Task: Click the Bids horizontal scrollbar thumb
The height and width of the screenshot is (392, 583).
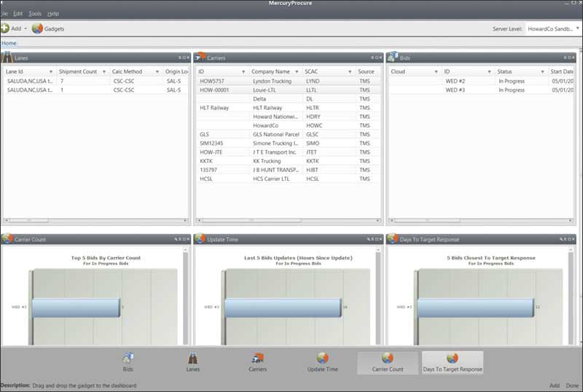Action: pyautogui.click(x=428, y=221)
